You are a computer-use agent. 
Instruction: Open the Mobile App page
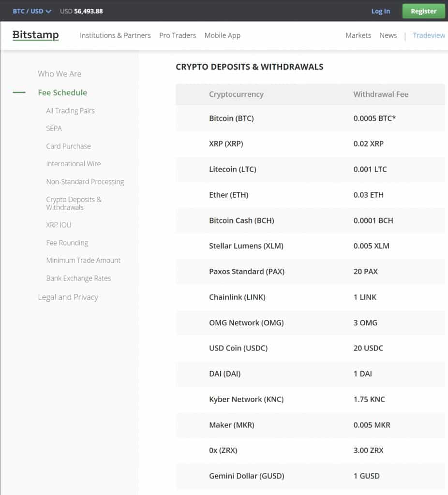222,35
